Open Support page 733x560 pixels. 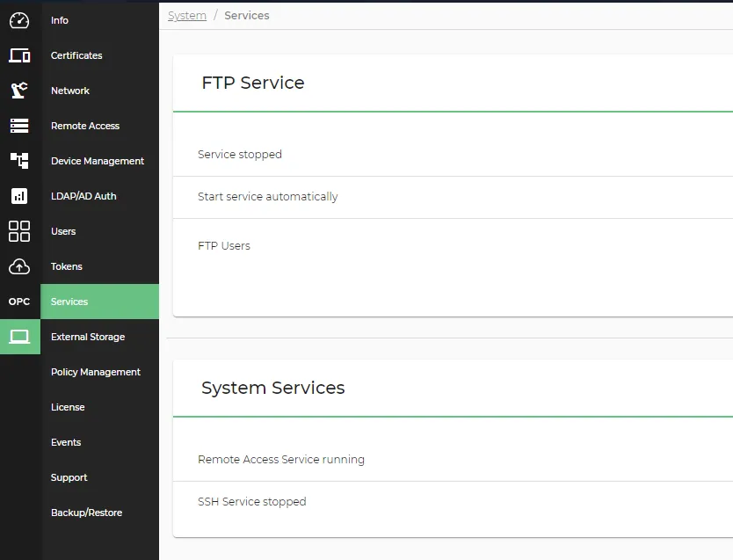click(x=69, y=477)
